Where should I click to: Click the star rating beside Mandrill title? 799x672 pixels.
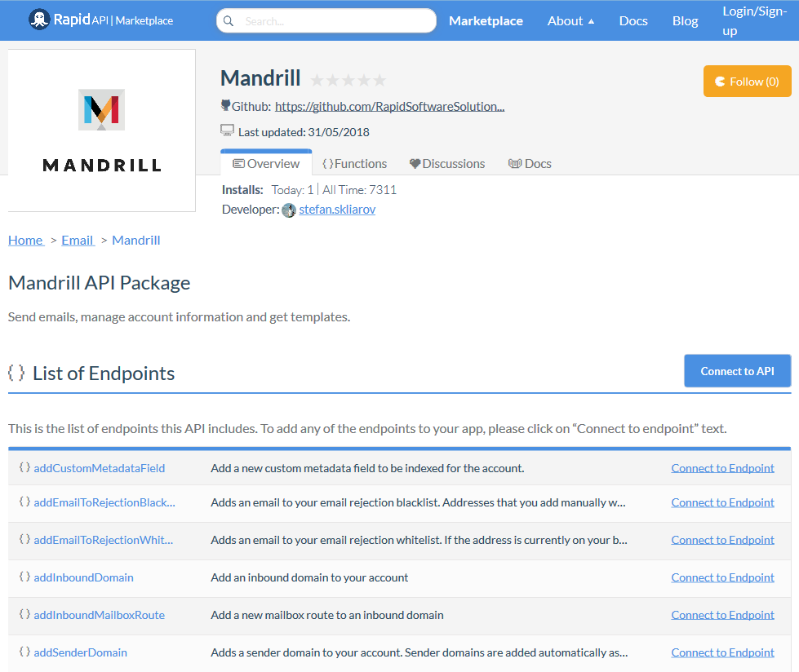pyautogui.click(x=348, y=80)
